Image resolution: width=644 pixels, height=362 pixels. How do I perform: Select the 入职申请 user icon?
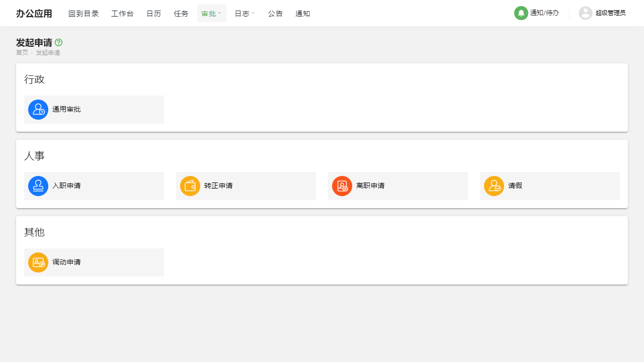(x=38, y=186)
